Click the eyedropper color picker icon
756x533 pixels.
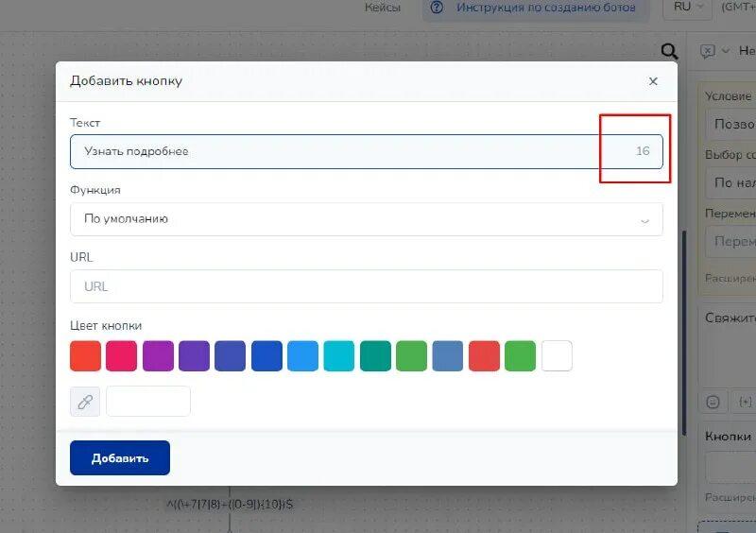(85, 402)
